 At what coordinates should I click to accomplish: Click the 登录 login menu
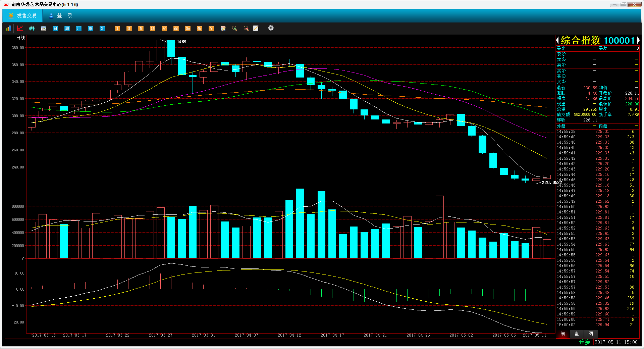[61, 16]
